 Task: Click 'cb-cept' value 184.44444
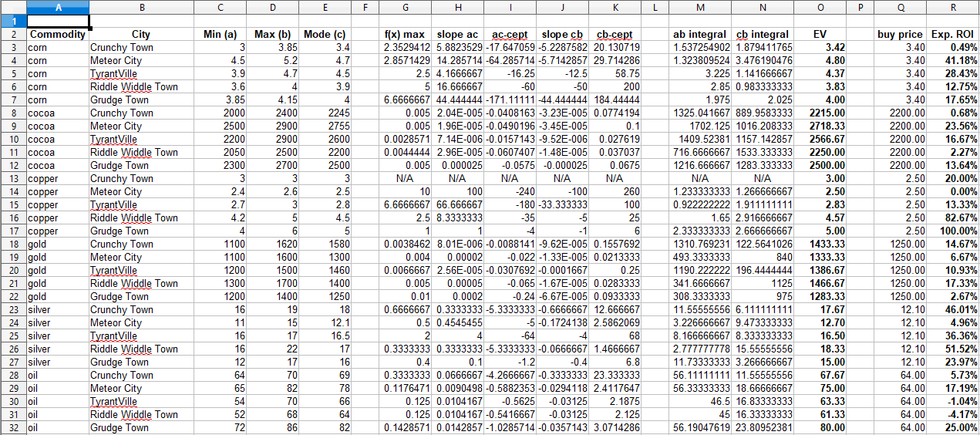615,99
